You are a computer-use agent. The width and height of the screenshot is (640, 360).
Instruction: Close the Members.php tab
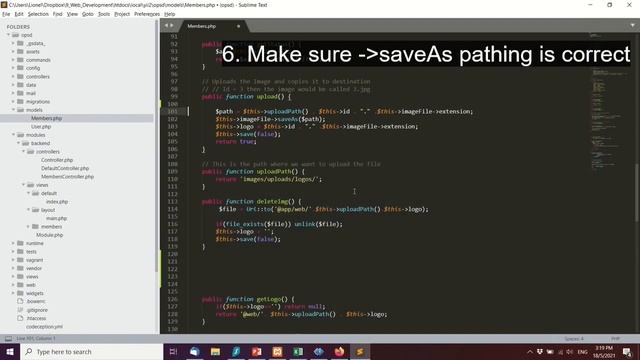coord(238,26)
